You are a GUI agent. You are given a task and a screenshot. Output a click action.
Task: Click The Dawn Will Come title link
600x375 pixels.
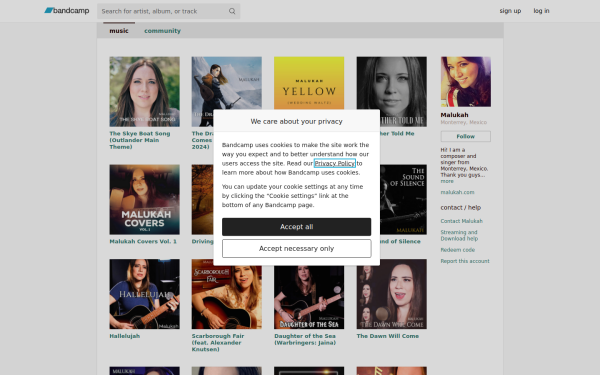(388, 336)
